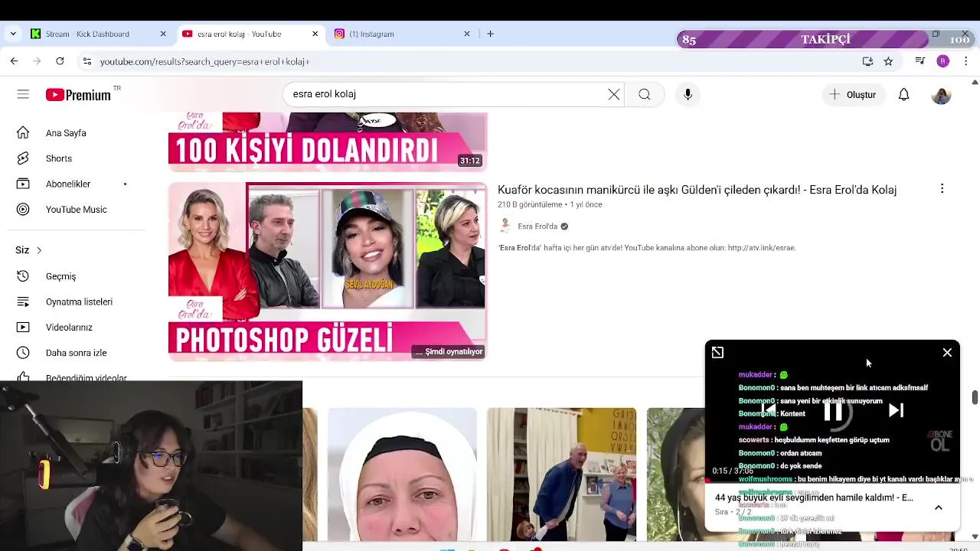Open the Short with woman in white headscarf
Screen dimensions: 980x551
point(402,474)
